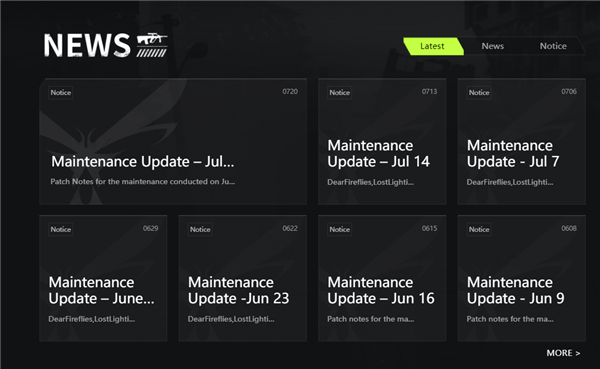Click the 0720 date label
The width and height of the screenshot is (600, 369).
pyautogui.click(x=290, y=91)
